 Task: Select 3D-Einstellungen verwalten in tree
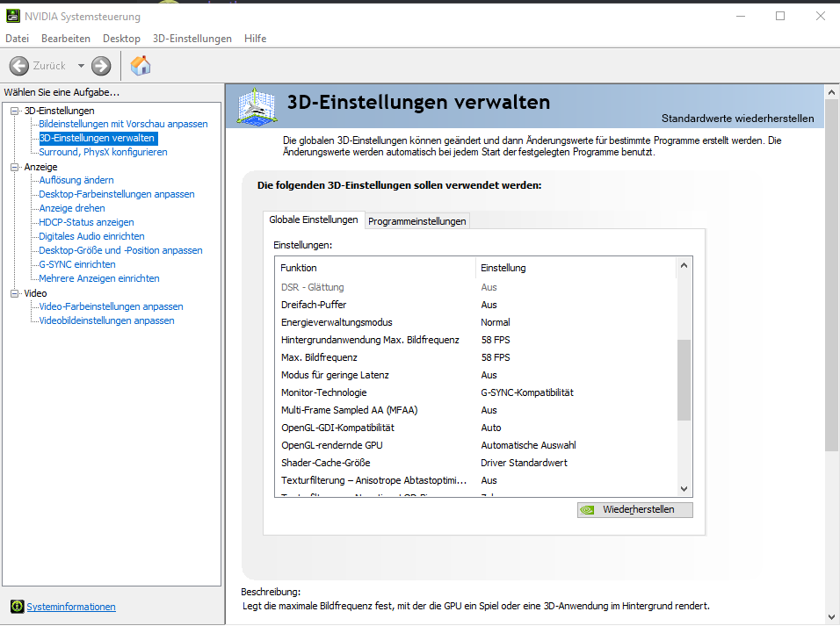(97, 138)
